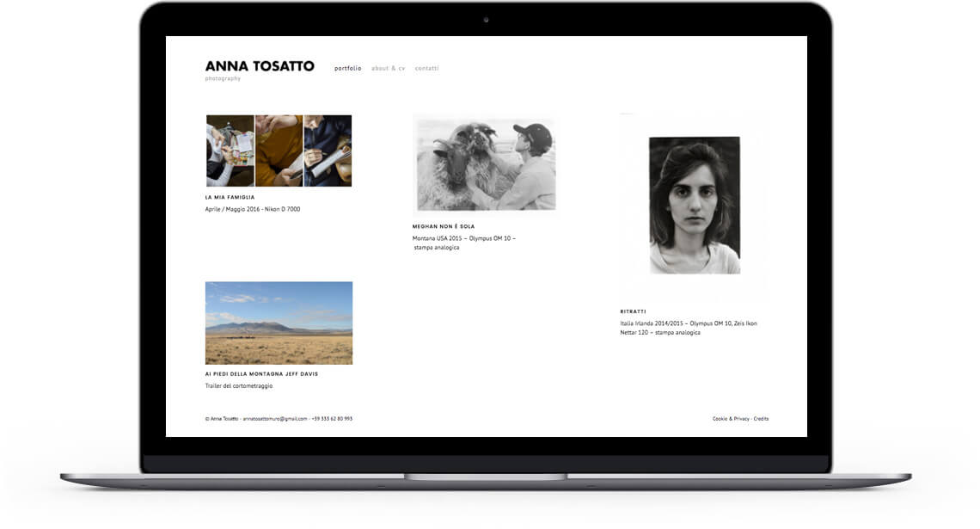Open the woman portrait thumbnail
Viewport: 980px width, 529px height.
(x=695, y=205)
